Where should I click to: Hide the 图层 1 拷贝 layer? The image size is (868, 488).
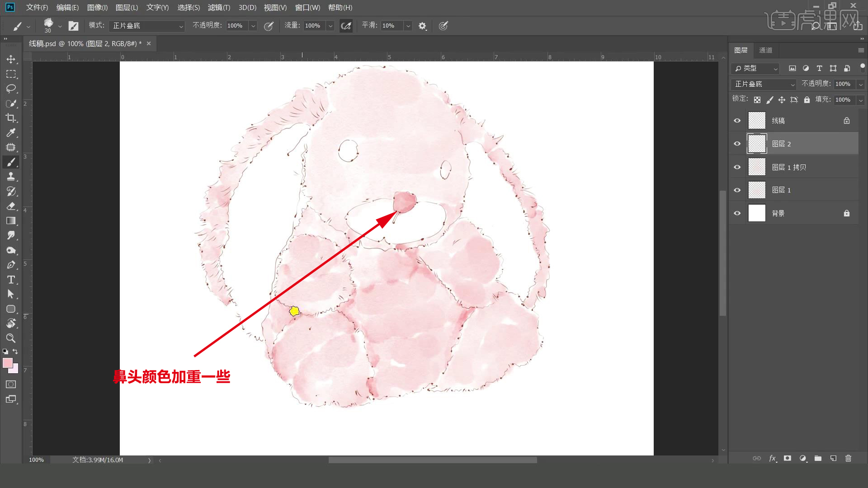point(737,167)
